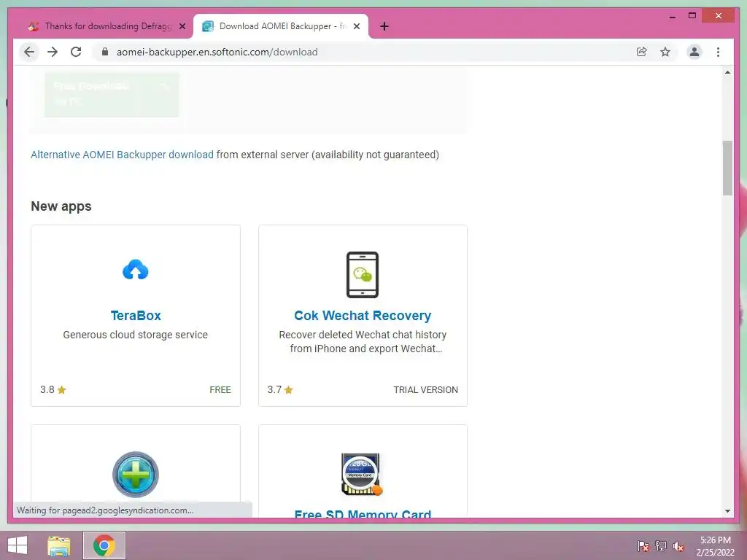Image resolution: width=747 pixels, height=560 pixels.
Task: Click the Chrome taskbar icon
Action: coord(104,545)
